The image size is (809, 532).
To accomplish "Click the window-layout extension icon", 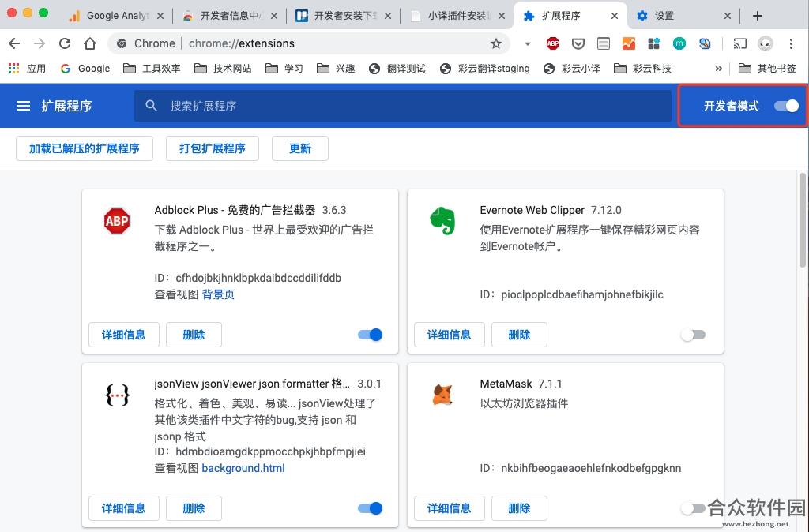I will pos(603,44).
